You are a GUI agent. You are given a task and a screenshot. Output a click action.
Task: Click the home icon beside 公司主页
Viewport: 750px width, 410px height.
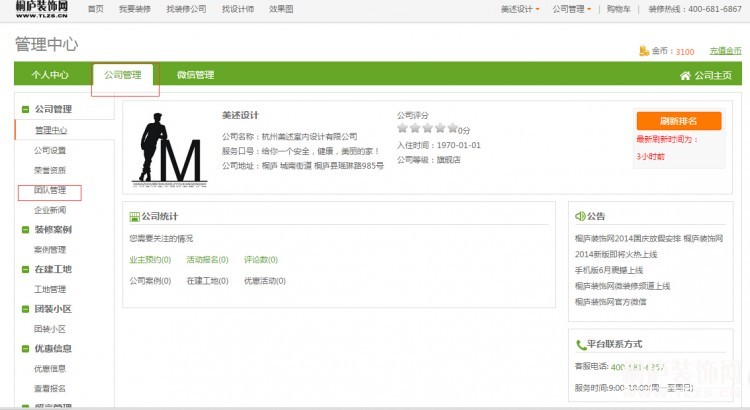(685, 75)
